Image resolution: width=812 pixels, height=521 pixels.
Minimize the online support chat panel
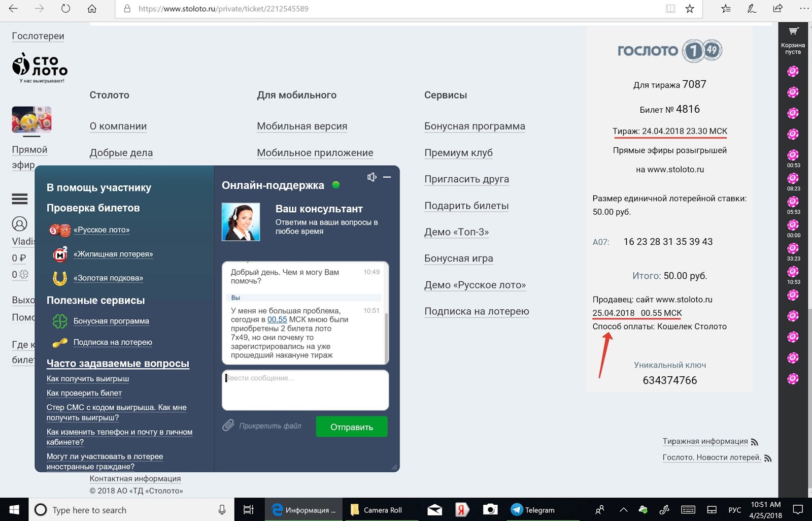click(387, 177)
